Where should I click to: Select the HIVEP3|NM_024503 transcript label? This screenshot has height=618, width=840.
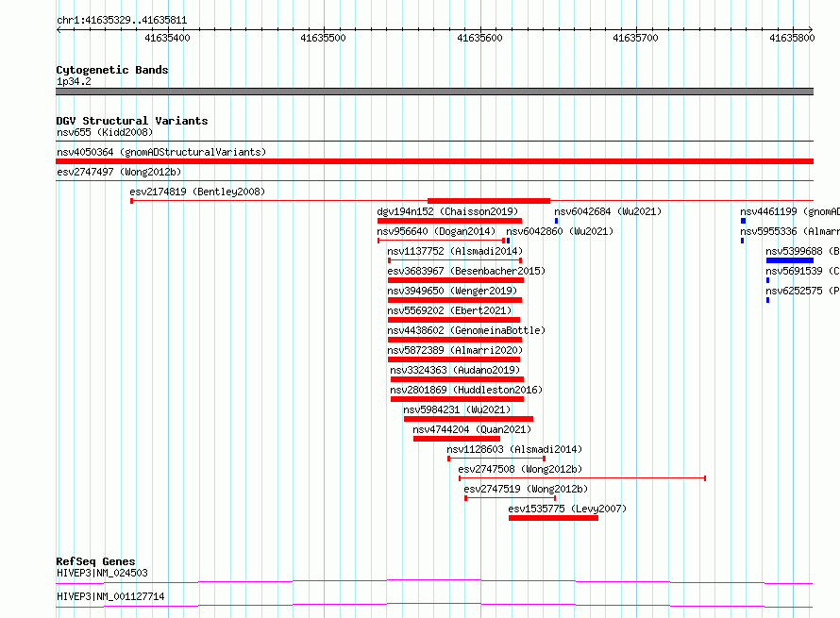102,573
